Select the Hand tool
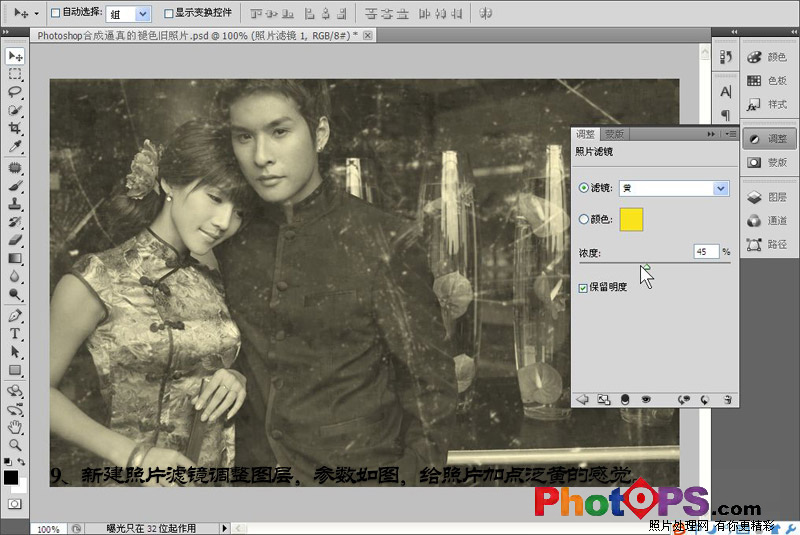This screenshot has width=800, height=535. click(x=15, y=427)
